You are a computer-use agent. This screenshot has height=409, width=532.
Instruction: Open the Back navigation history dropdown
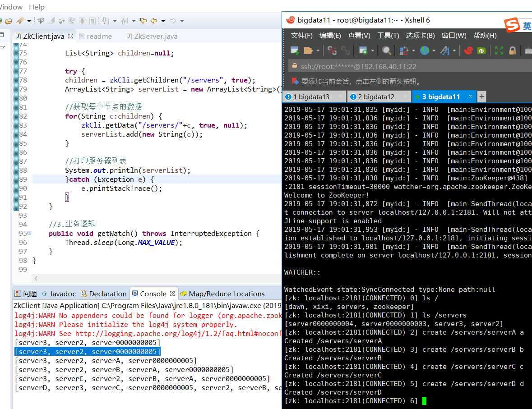163,21
